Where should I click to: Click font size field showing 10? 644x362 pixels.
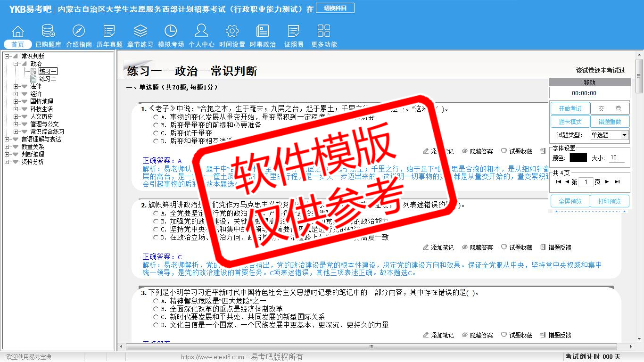(x=617, y=158)
